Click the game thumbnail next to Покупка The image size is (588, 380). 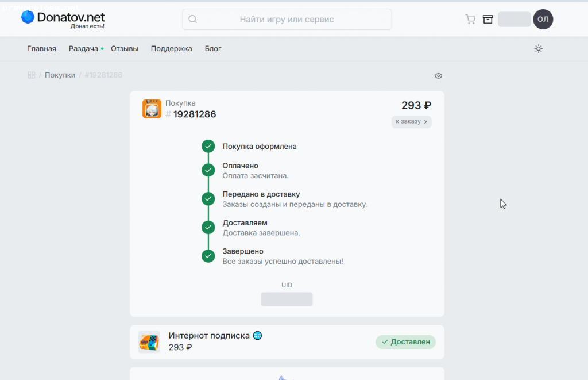click(152, 109)
